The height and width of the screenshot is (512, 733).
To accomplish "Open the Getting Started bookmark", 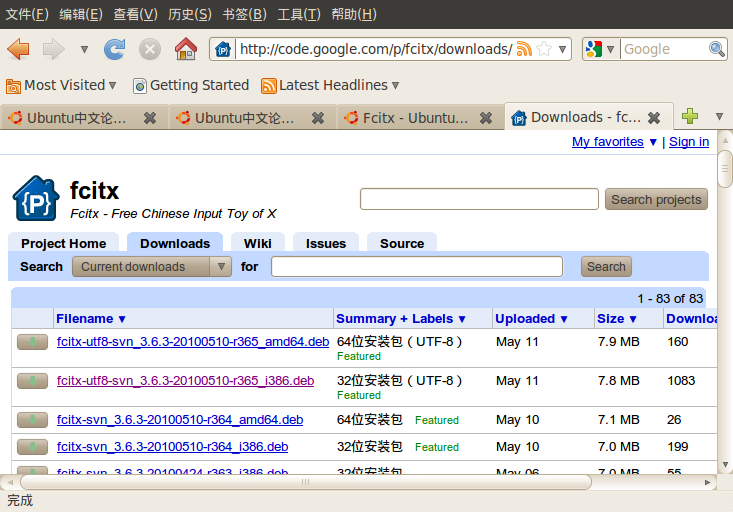I will pos(191,86).
